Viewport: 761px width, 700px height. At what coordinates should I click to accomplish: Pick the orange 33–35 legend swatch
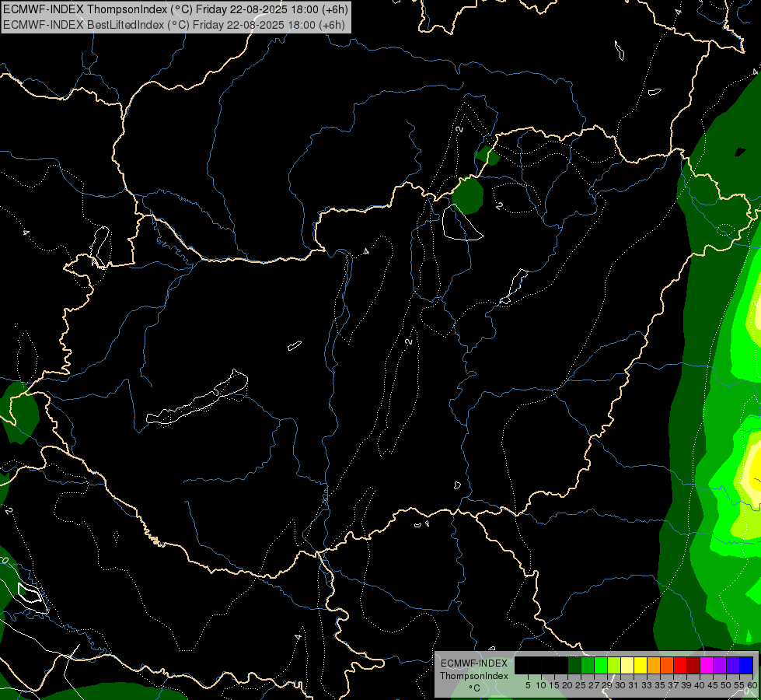(x=654, y=665)
